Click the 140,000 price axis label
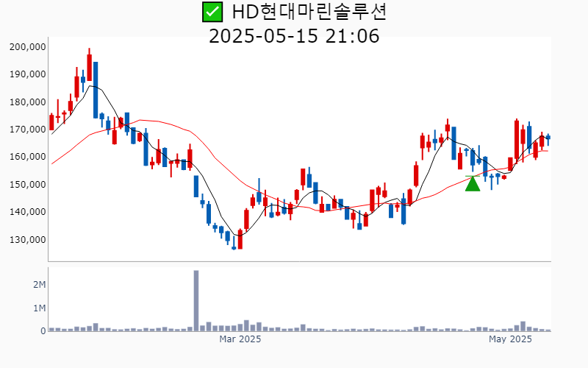The width and height of the screenshot is (588, 368). (28, 212)
